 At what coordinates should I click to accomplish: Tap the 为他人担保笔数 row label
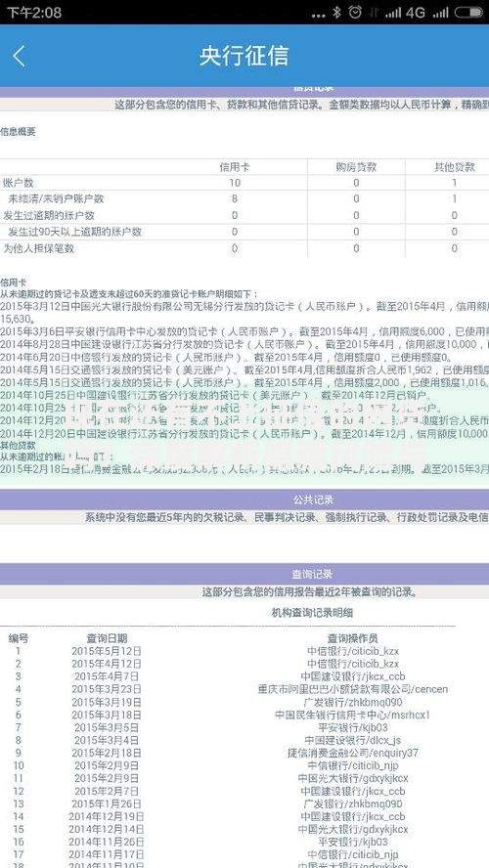coord(39,248)
